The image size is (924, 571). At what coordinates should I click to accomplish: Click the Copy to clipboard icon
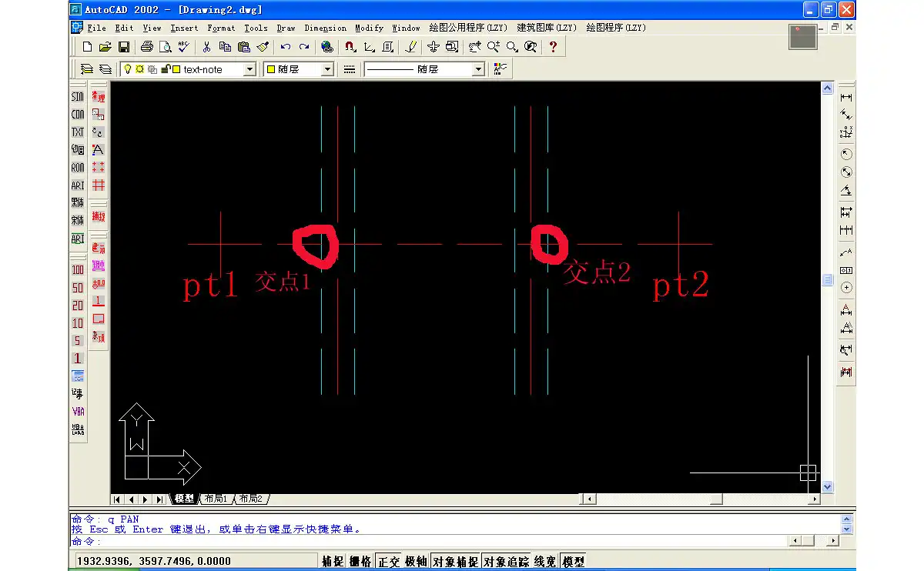[x=225, y=47]
